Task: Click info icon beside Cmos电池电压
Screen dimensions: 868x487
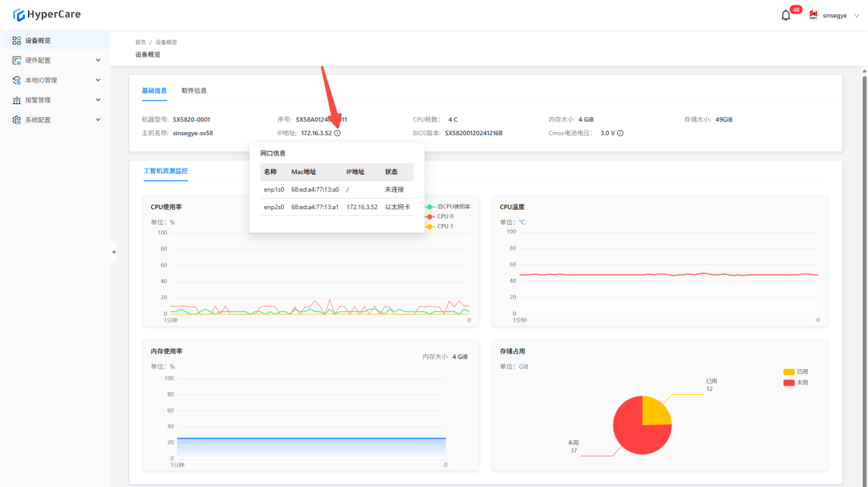Action: click(620, 133)
